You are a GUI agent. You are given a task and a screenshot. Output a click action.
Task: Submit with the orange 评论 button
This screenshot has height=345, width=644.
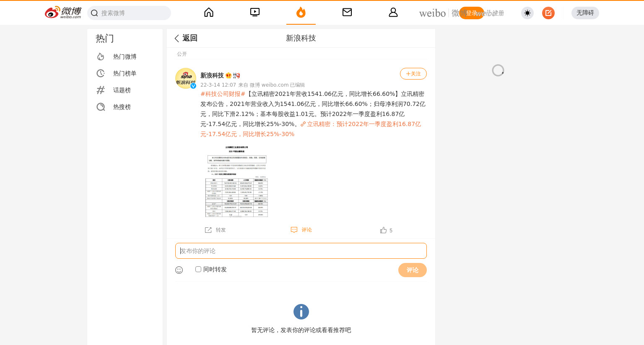coord(413,270)
